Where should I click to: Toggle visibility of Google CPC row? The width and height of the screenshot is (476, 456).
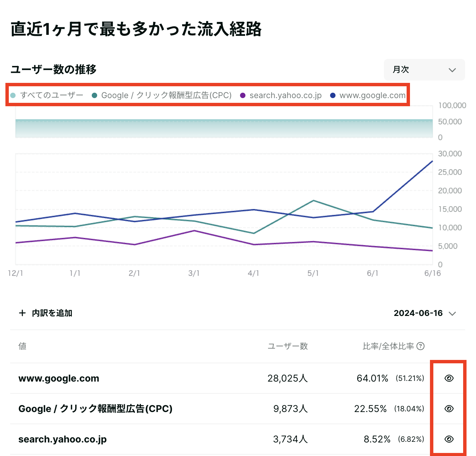(449, 409)
